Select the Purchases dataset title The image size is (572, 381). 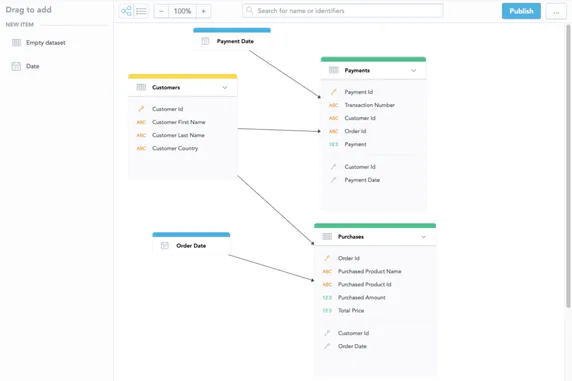(x=351, y=236)
